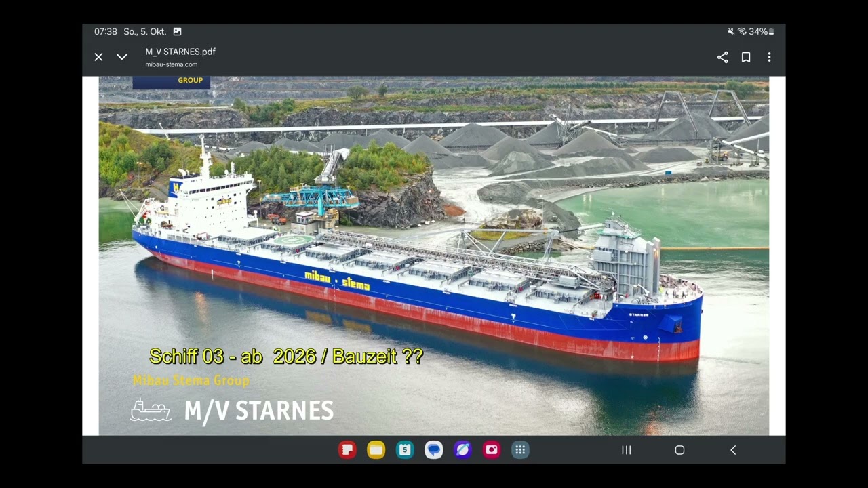Screen dimensions: 868x488
Task: Tap the 34% battery indicator
Action: pyautogui.click(x=762, y=32)
